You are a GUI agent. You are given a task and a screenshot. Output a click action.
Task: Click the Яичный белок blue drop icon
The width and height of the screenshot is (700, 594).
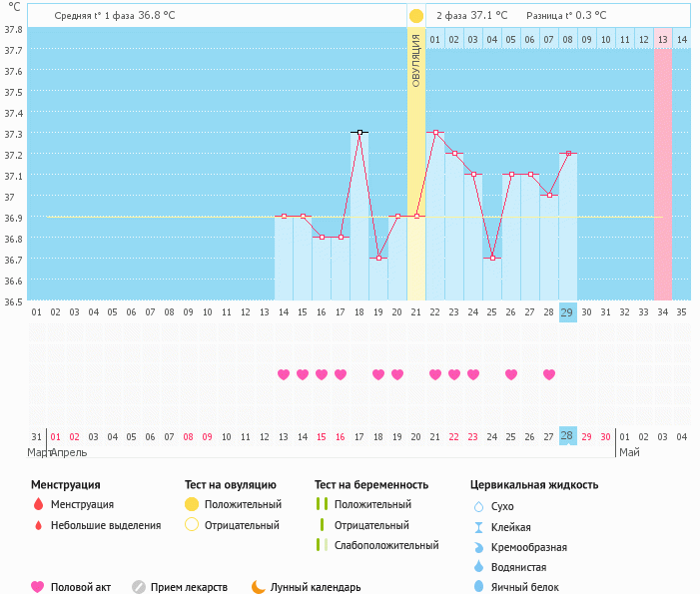tap(478, 587)
